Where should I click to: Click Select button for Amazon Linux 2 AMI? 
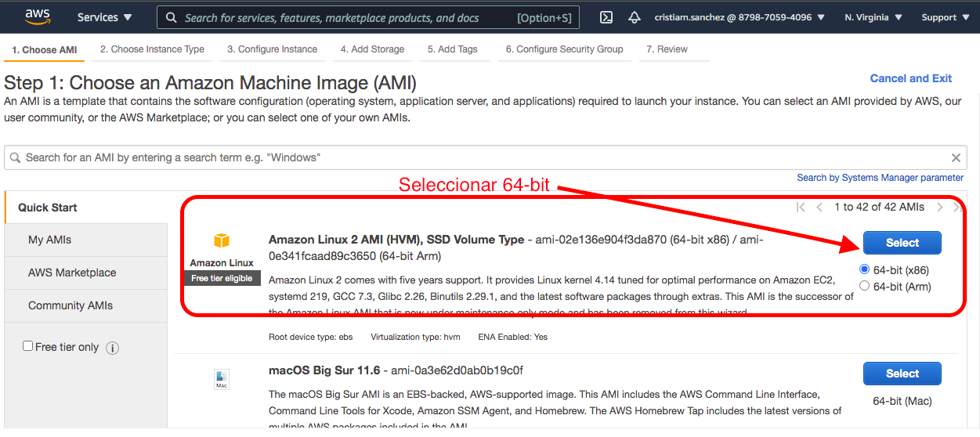pos(902,243)
